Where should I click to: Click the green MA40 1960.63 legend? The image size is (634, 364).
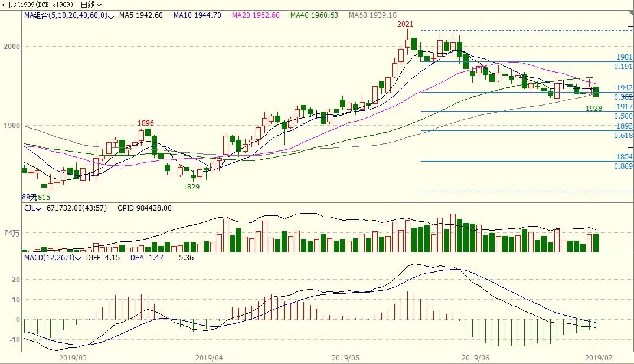[x=314, y=15]
